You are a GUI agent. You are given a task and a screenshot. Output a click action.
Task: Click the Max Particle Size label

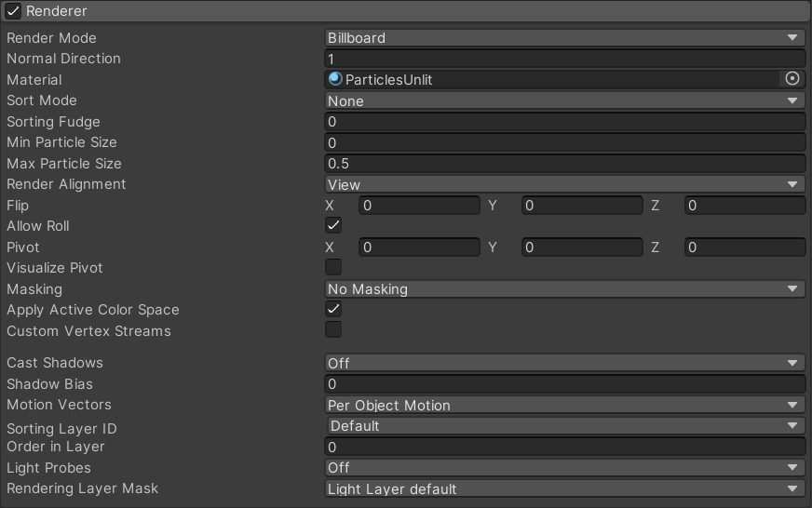(64, 164)
